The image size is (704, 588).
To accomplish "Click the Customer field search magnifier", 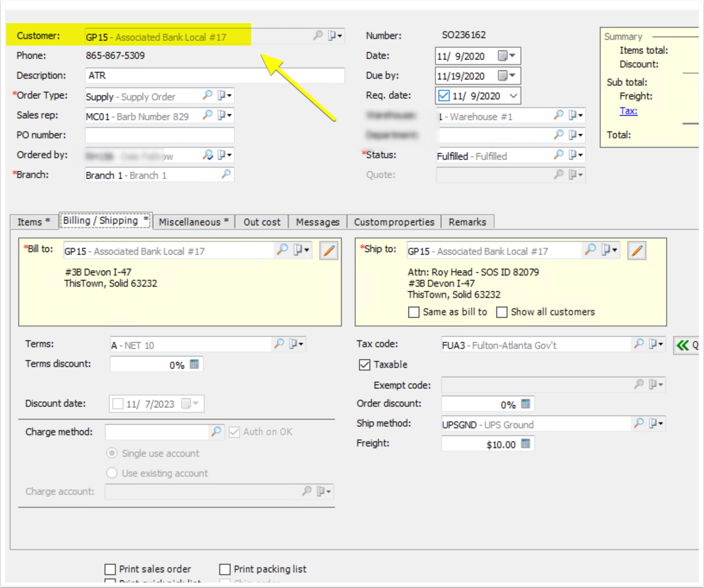I will 318,35.
